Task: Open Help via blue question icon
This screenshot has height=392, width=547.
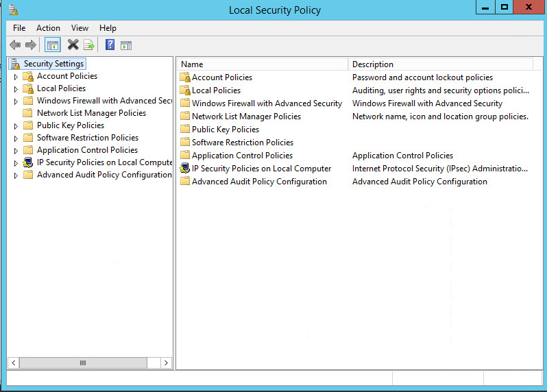Action: (110, 45)
